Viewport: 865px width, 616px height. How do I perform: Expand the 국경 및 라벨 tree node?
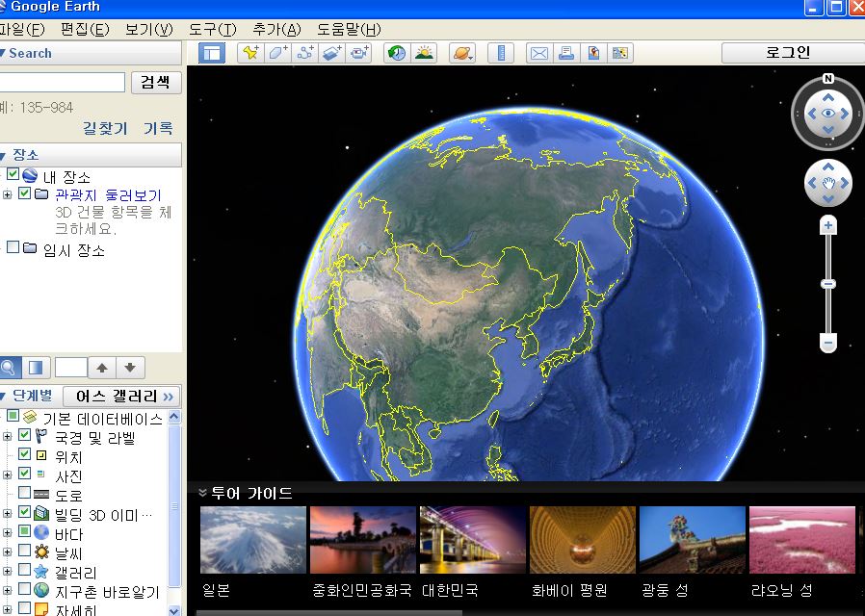[x=7, y=437]
